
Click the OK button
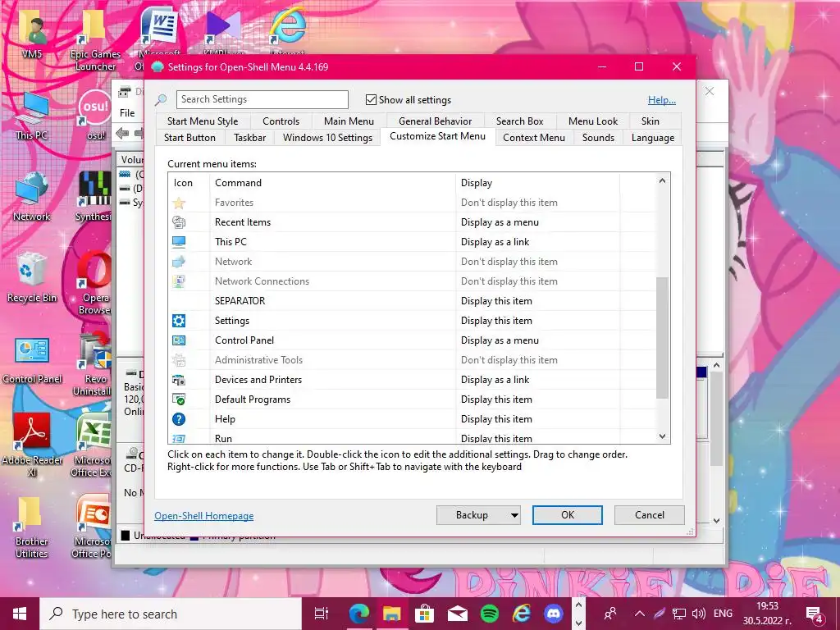568,515
